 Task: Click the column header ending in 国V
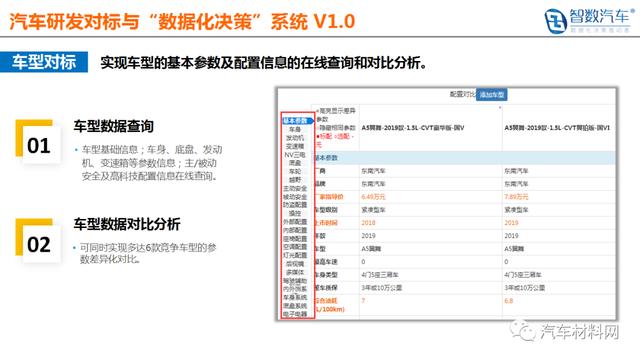click(413, 128)
